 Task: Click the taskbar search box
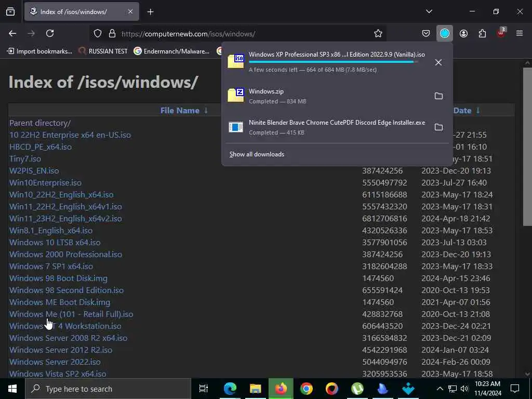[108, 389]
